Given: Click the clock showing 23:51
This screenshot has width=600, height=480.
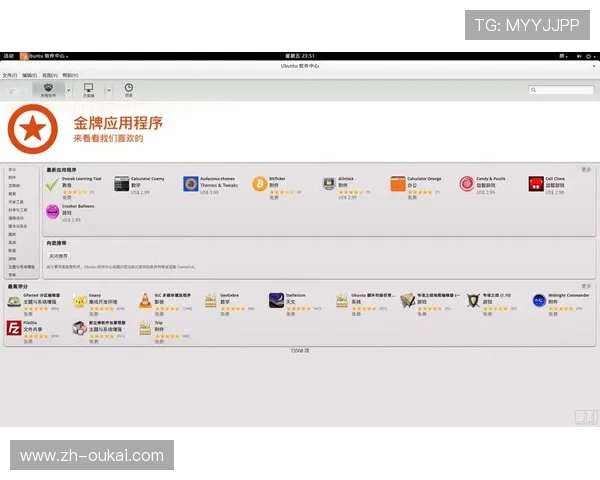Looking at the screenshot, I should click(x=300, y=56).
